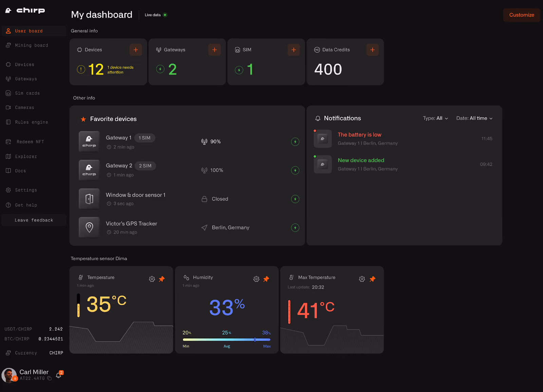Click the Temperature vertical level bar
The height and width of the screenshot is (392, 543).
click(x=78, y=305)
